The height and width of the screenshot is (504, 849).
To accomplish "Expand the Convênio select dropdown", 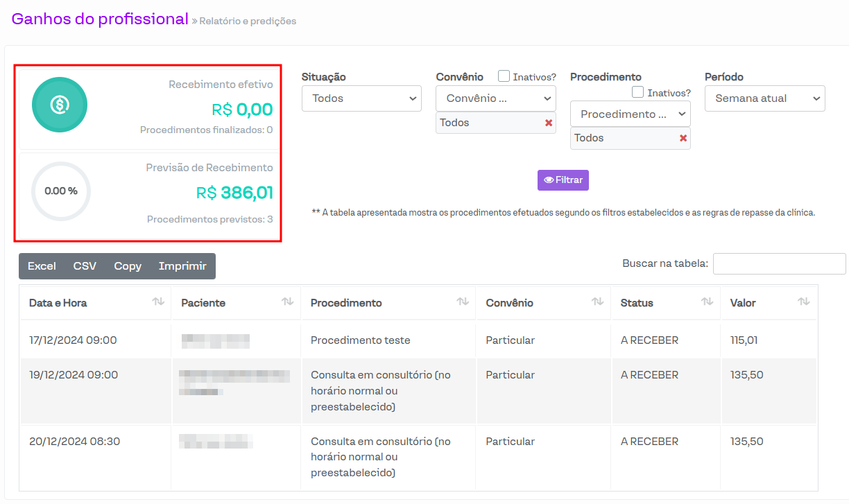I will [495, 98].
